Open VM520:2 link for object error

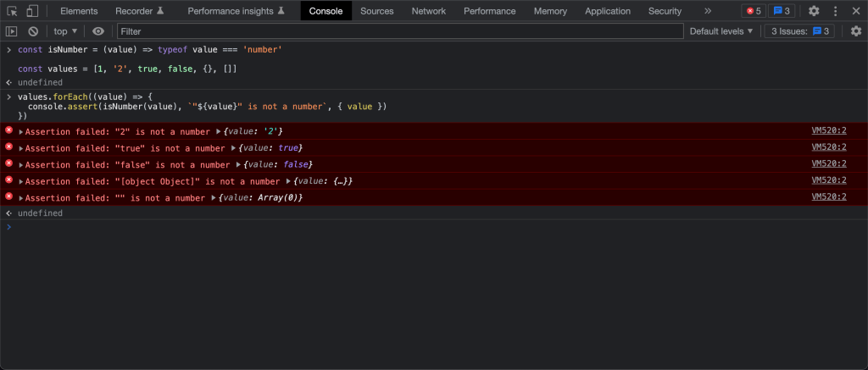(829, 180)
